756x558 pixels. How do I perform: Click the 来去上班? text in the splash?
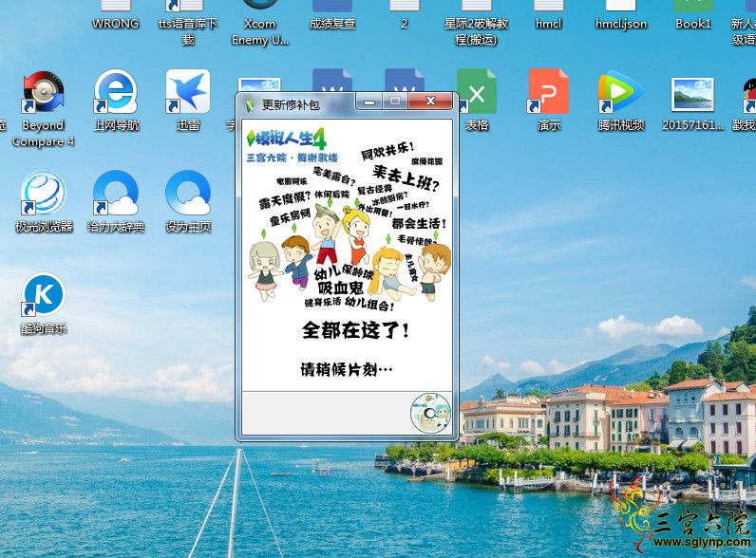[406, 178]
